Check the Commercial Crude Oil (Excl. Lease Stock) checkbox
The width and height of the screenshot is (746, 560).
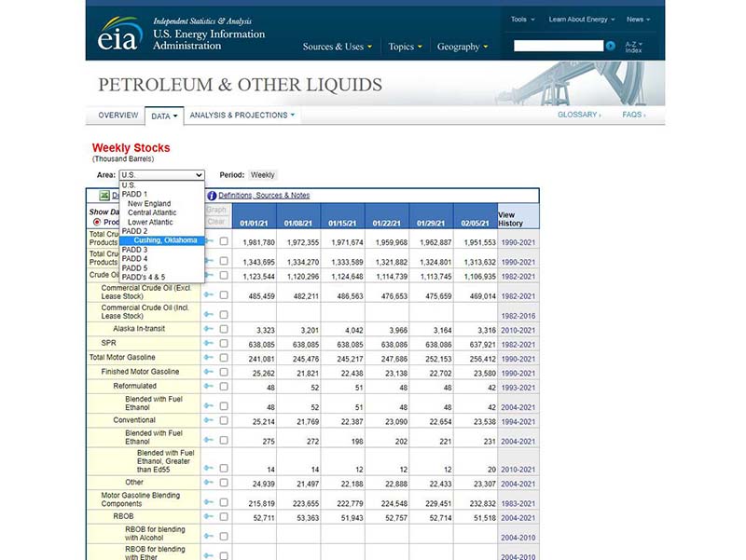pyautogui.click(x=224, y=295)
